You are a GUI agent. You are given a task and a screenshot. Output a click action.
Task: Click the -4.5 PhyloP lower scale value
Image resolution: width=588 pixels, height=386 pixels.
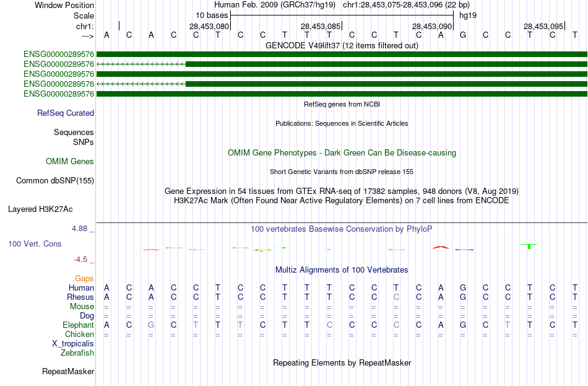pos(80,260)
